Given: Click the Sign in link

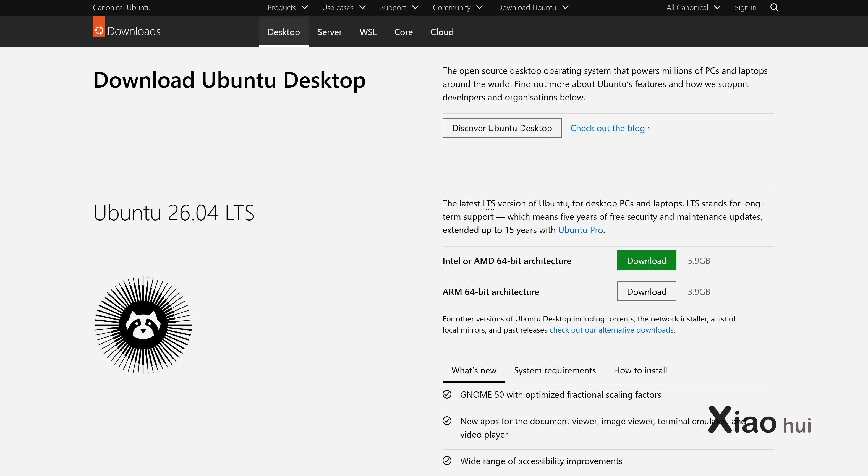Looking at the screenshot, I should pos(745,7).
